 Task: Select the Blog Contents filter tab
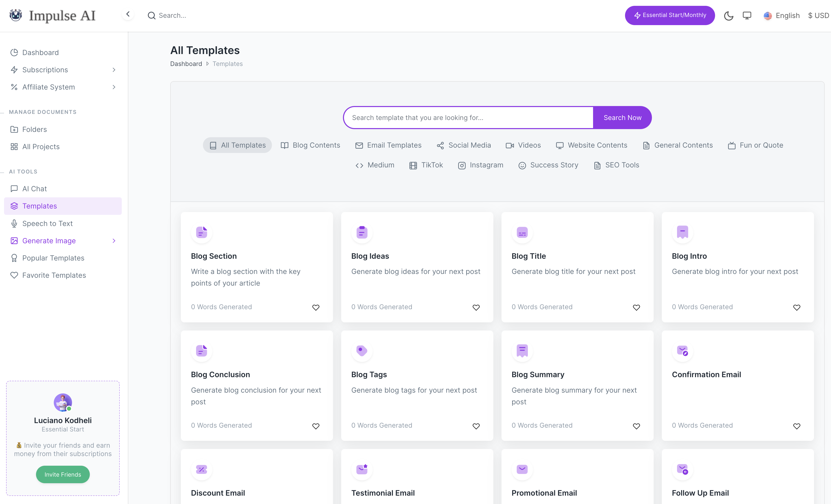point(310,145)
